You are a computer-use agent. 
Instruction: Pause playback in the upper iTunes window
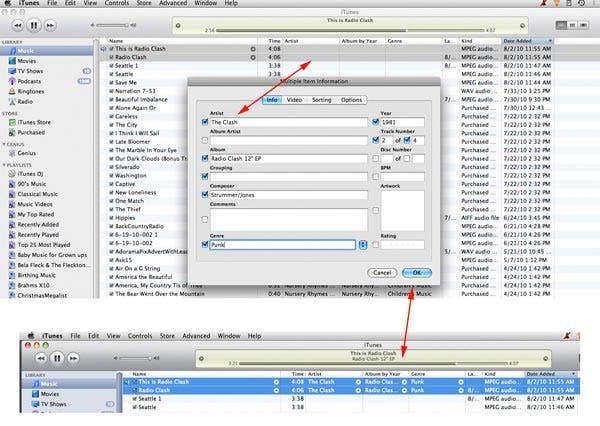[x=34, y=26]
